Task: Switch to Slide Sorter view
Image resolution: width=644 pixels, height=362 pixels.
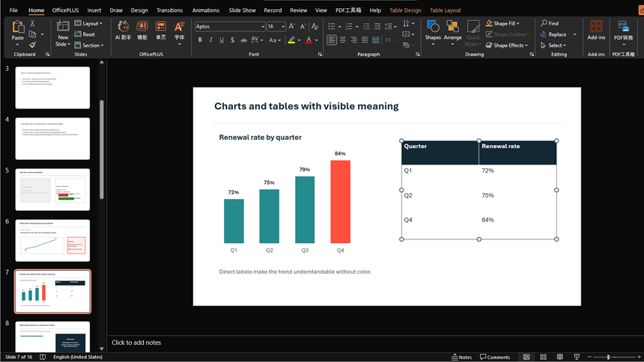Action: coord(543,357)
